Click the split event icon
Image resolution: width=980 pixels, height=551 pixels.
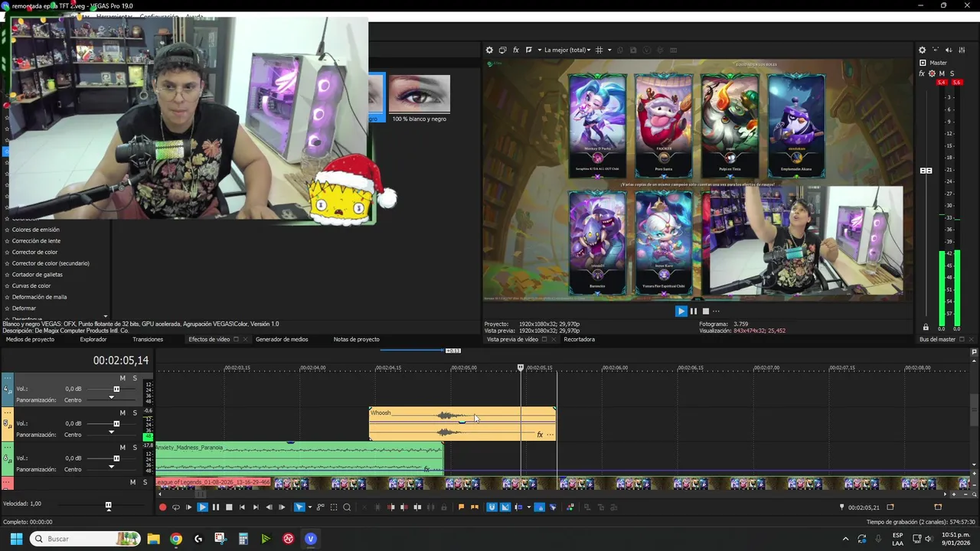click(417, 507)
